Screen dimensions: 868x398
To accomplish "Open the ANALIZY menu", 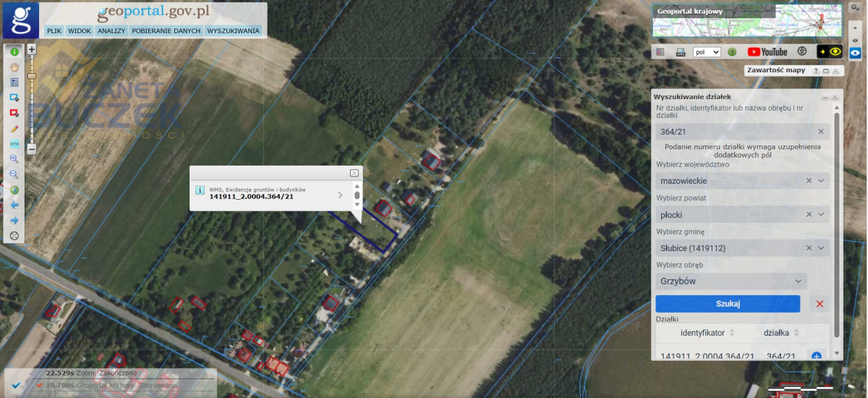I will [x=112, y=31].
